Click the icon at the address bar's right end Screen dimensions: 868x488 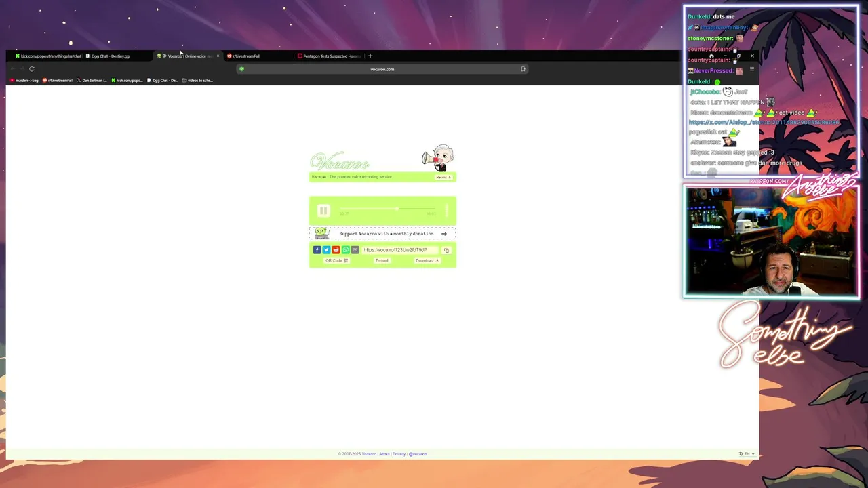(x=523, y=69)
